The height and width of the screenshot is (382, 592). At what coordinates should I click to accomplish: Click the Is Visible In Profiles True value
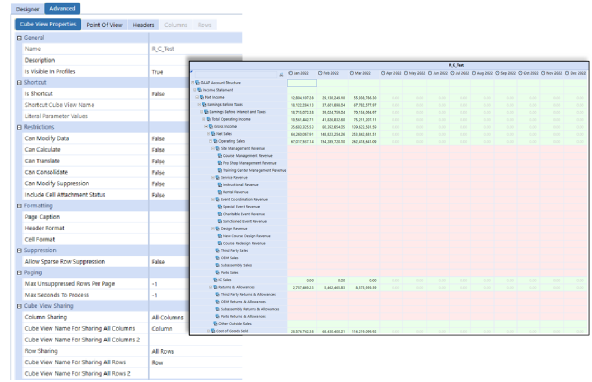[169, 72]
